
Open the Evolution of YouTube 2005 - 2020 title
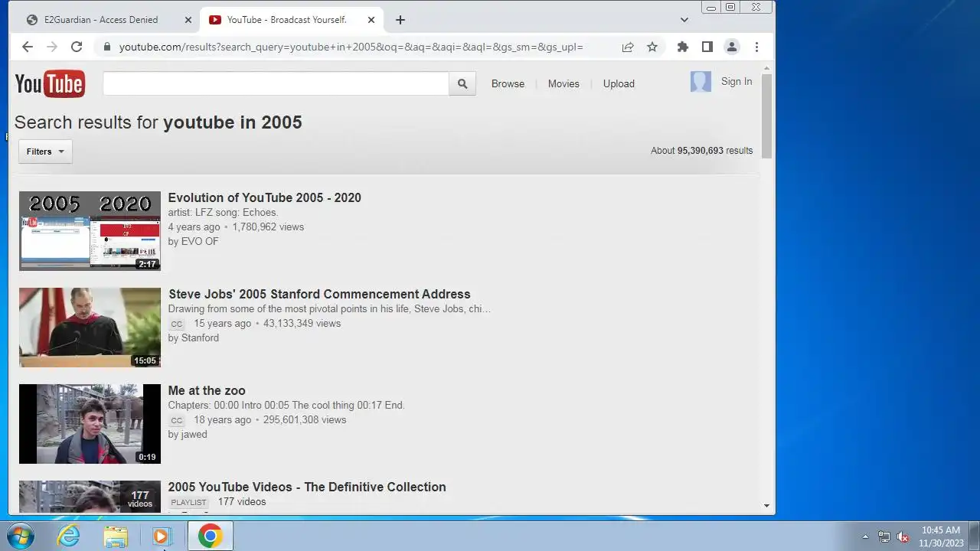[x=264, y=197]
